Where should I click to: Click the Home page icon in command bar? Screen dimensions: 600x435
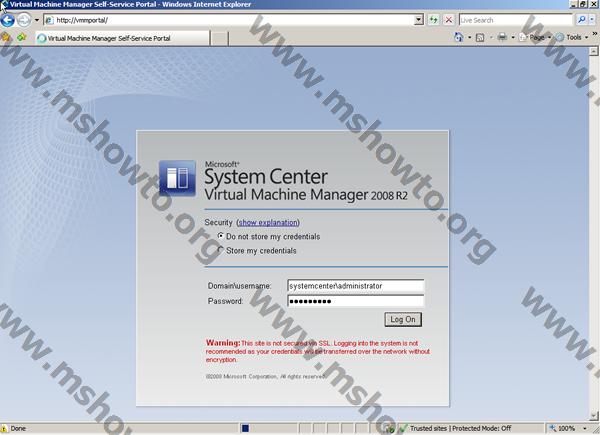458,37
